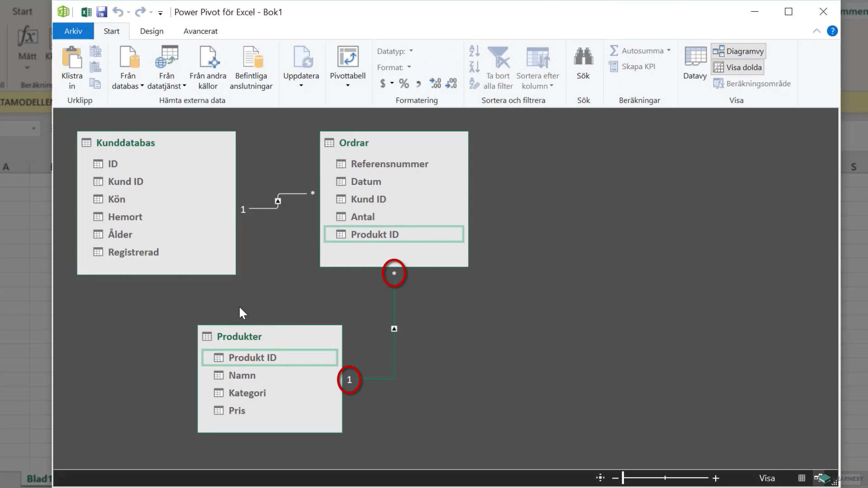Select the Kategori field in Produkter
Image resolution: width=868 pixels, height=488 pixels.
coord(248,393)
